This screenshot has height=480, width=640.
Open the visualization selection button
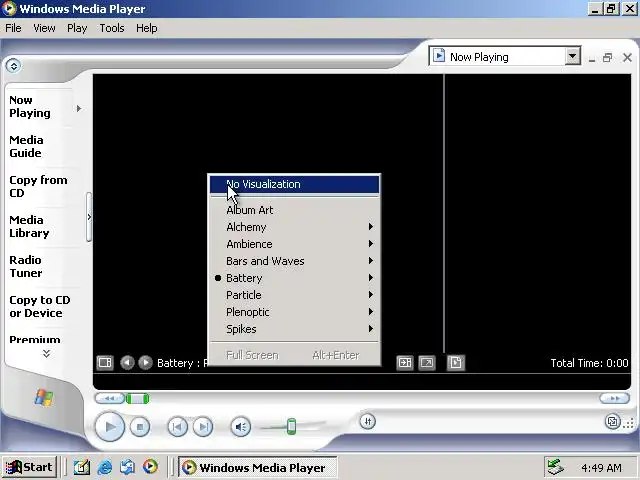[105, 362]
